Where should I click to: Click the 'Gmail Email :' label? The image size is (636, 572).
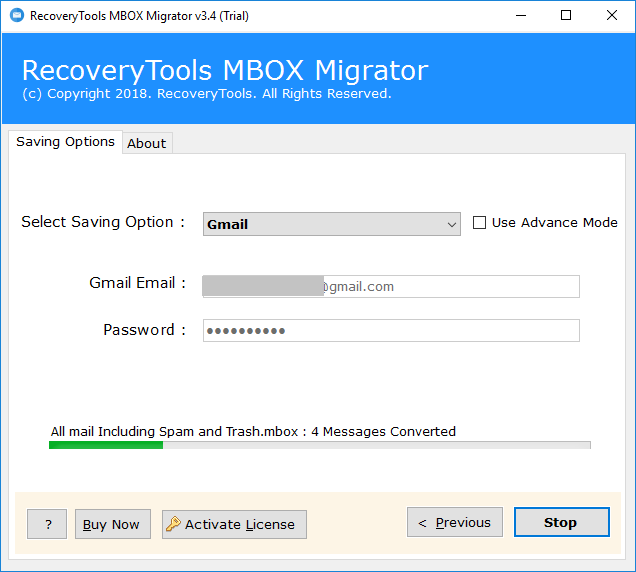click(138, 283)
